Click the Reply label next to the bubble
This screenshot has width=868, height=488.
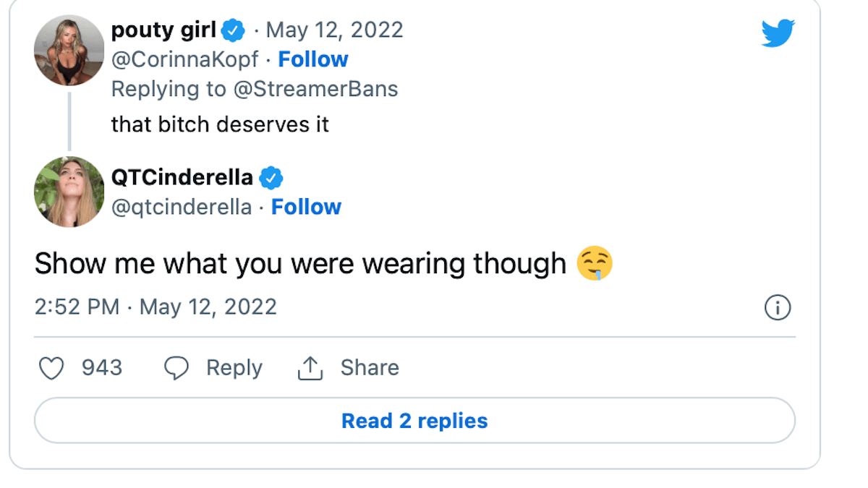point(233,367)
